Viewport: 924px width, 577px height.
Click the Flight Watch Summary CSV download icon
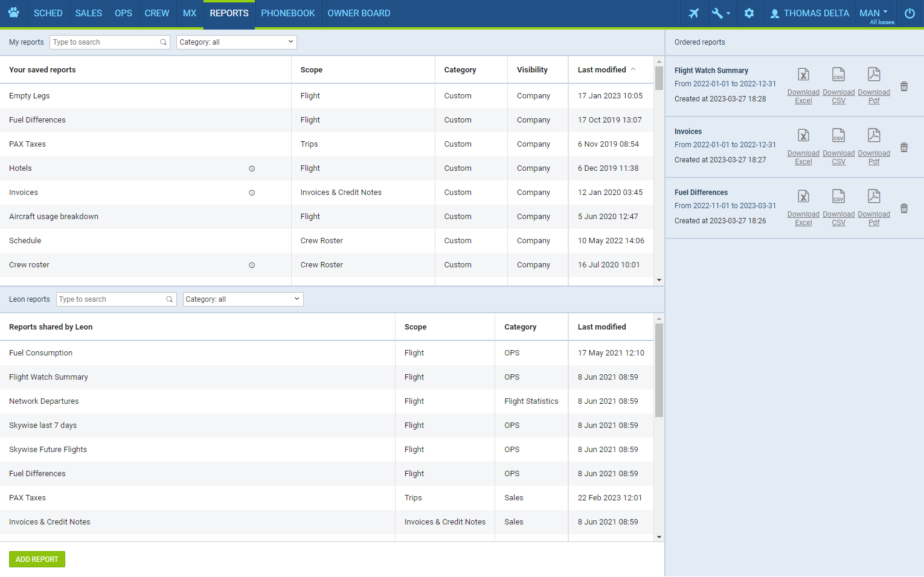click(838, 74)
